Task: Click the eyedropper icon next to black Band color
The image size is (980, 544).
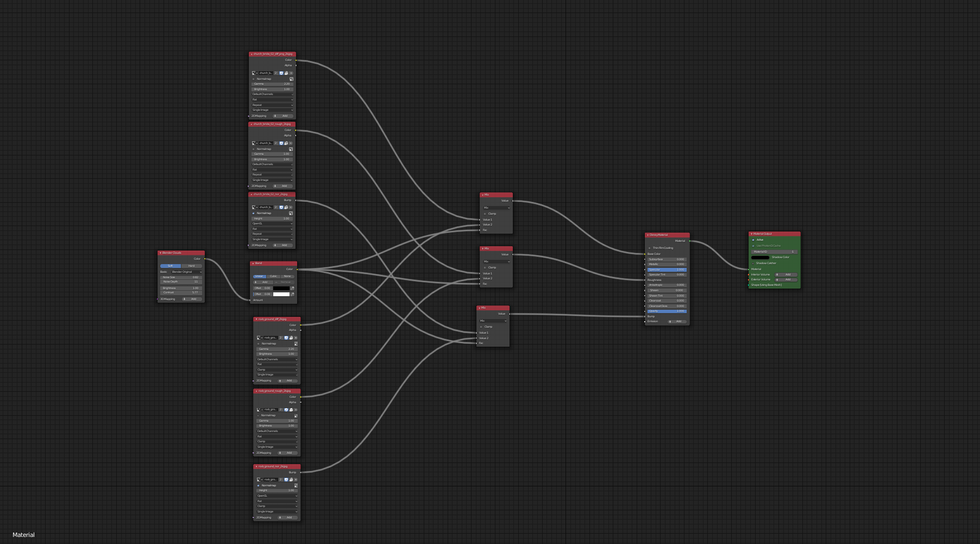Action: pyautogui.click(x=292, y=288)
